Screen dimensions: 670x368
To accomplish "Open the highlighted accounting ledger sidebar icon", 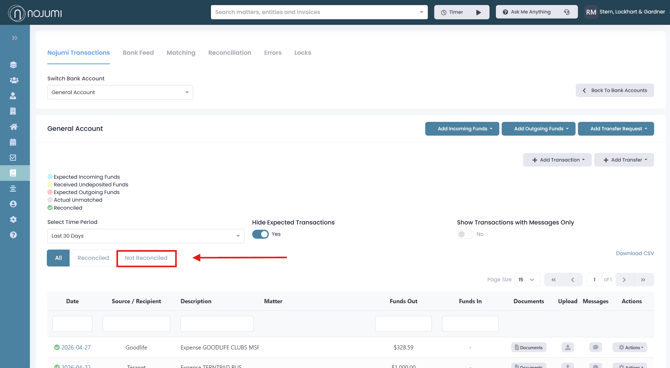I will 13,173.
